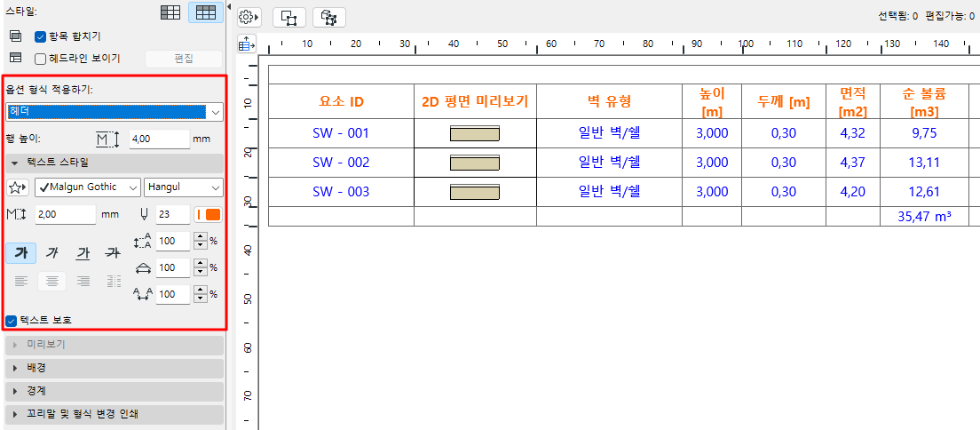The image size is (980, 430).
Task: Increase the line spacing percentage stepper
Action: (x=201, y=236)
